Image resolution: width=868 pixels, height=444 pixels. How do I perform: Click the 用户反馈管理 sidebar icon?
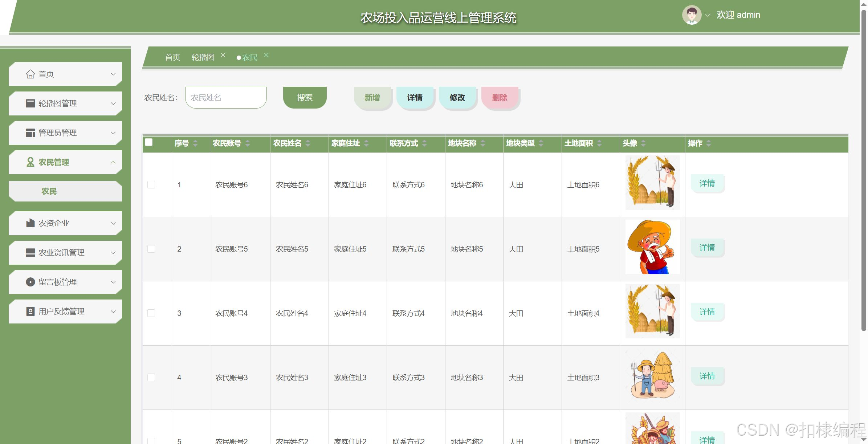click(x=30, y=311)
